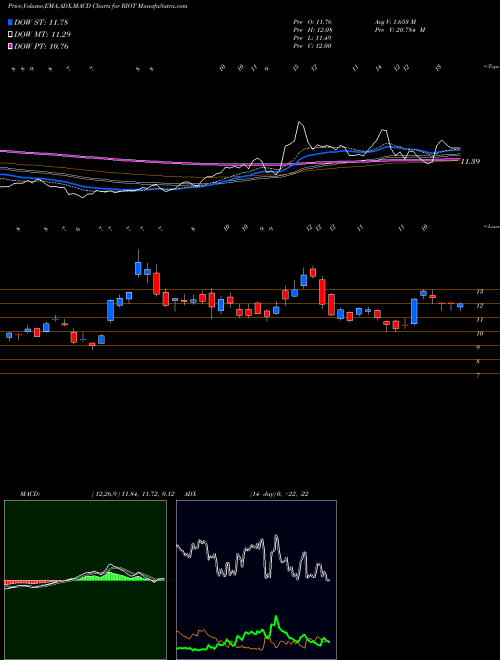This screenshot has width=500, height=660.
Task: Click price axis label 12
Action: pos(479,306)
